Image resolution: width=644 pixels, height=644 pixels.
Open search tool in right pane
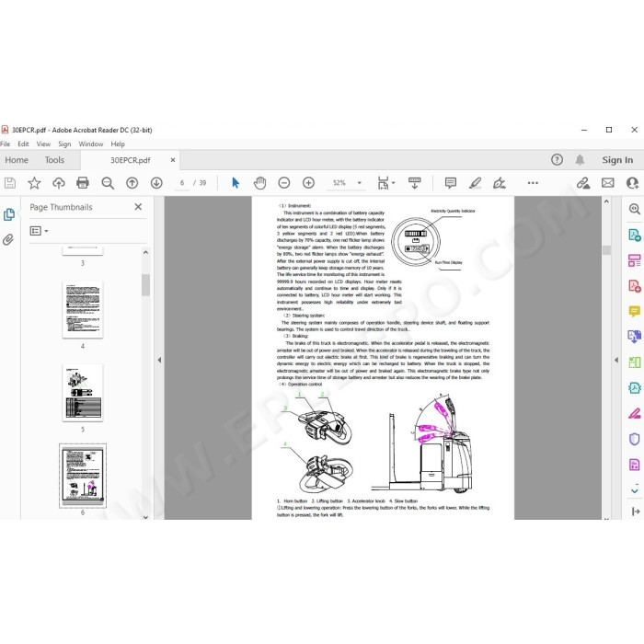click(635, 209)
